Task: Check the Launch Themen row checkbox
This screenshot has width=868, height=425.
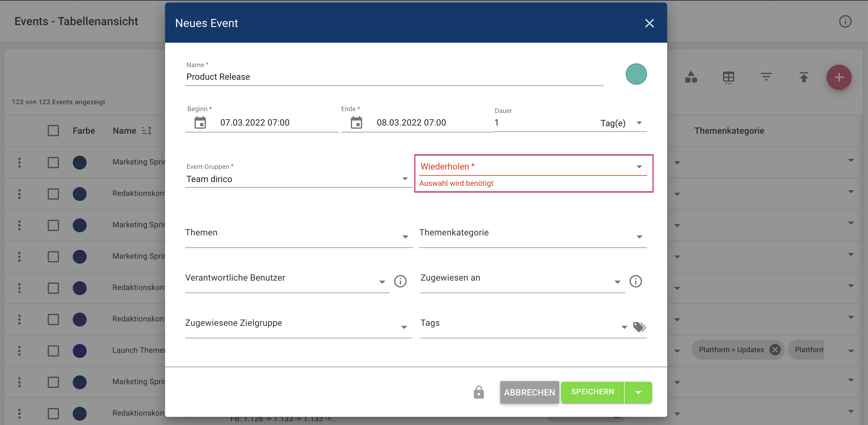Action: coord(53,351)
